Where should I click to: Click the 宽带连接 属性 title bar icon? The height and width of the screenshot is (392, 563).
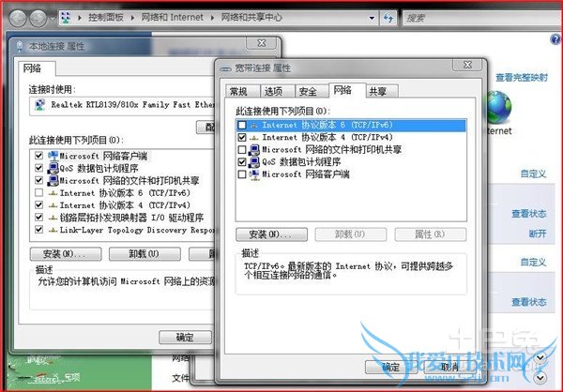tap(225, 68)
